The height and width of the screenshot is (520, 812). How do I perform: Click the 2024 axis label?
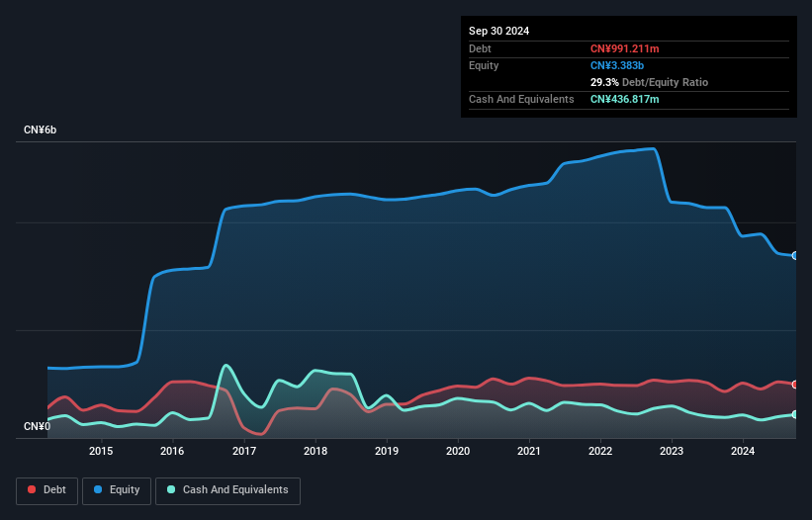coord(743,451)
